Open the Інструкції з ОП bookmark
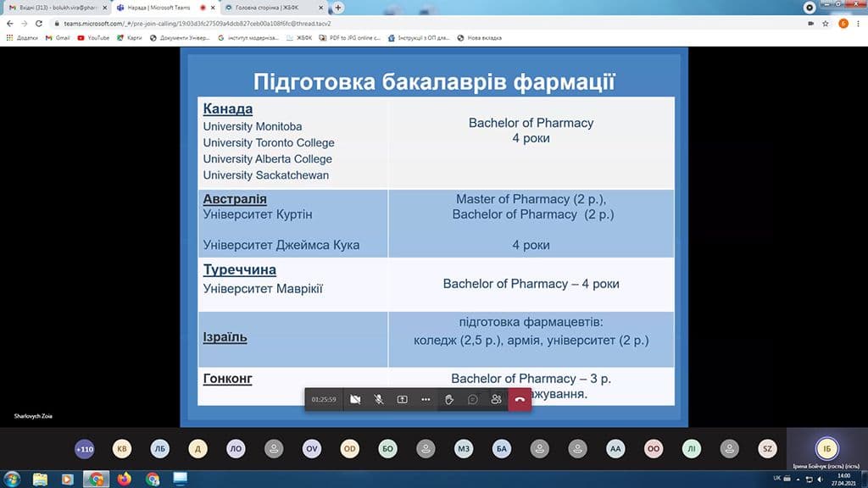868x488 pixels. (x=419, y=37)
